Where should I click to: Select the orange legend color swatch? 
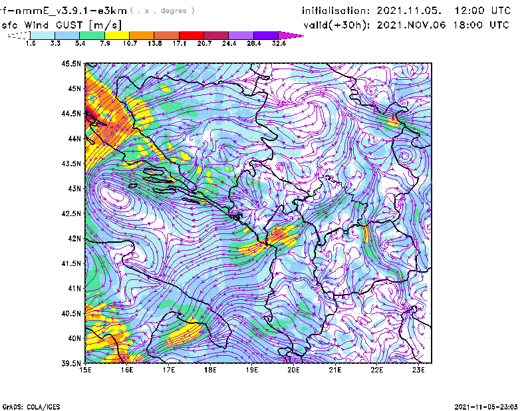142,35
